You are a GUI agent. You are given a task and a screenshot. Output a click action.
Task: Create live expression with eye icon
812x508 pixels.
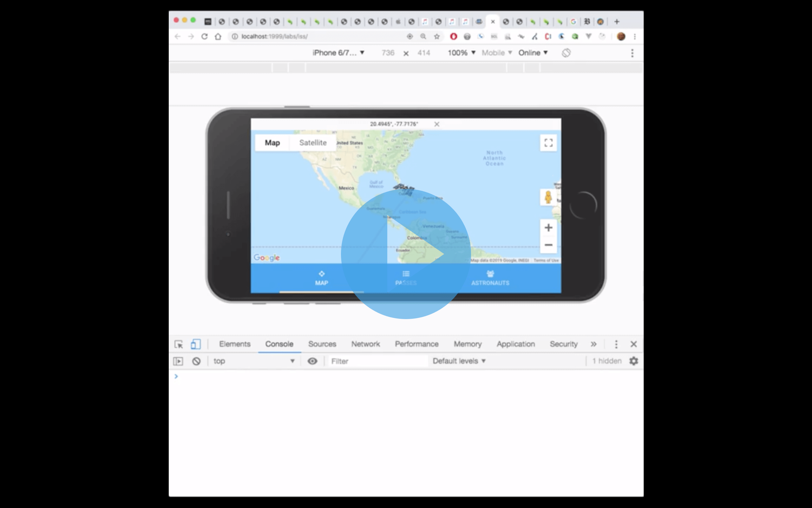pyautogui.click(x=312, y=361)
